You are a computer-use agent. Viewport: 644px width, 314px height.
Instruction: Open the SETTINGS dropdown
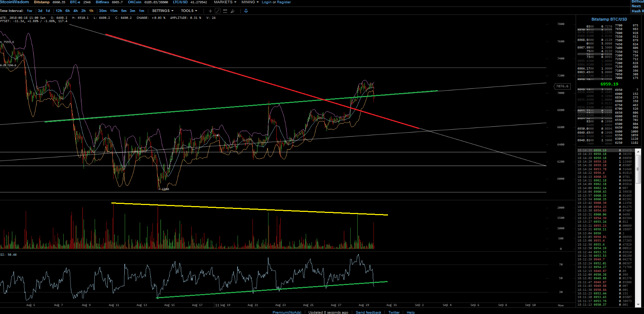[163, 11]
